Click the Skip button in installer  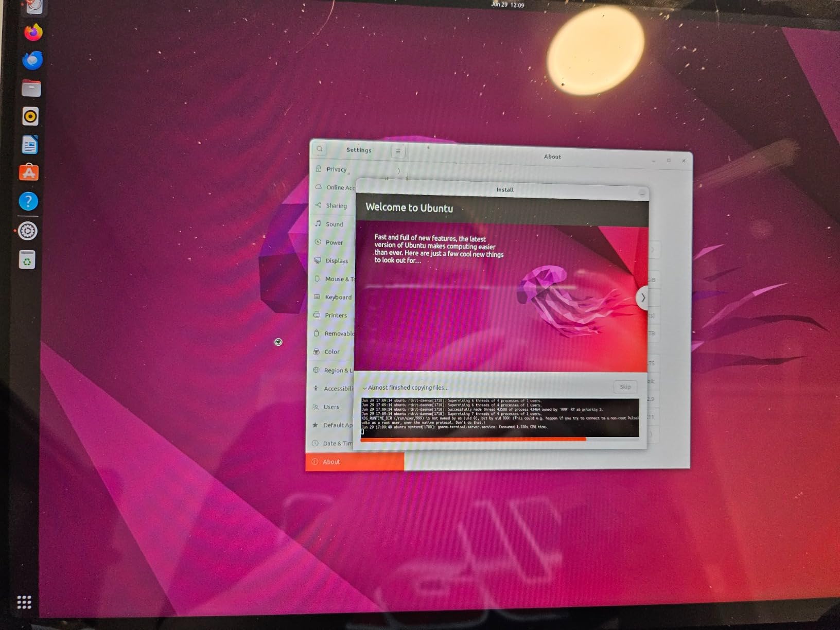point(625,387)
